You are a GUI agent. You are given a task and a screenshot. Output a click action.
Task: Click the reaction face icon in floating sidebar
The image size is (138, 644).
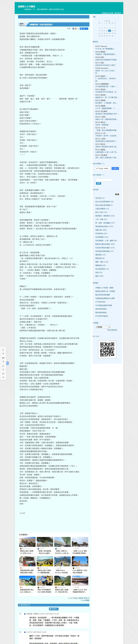[x=3, y=358]
